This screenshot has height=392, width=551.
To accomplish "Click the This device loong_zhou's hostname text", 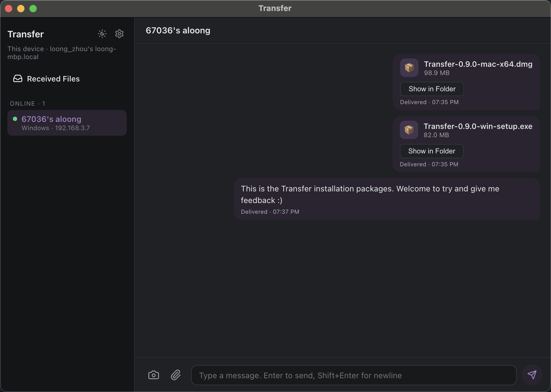I will (62, 53).
